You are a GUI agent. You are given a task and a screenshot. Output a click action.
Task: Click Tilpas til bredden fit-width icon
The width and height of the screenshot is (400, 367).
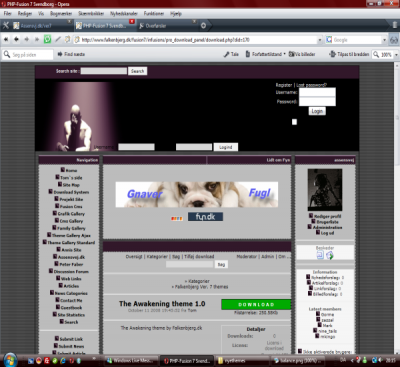332,54
